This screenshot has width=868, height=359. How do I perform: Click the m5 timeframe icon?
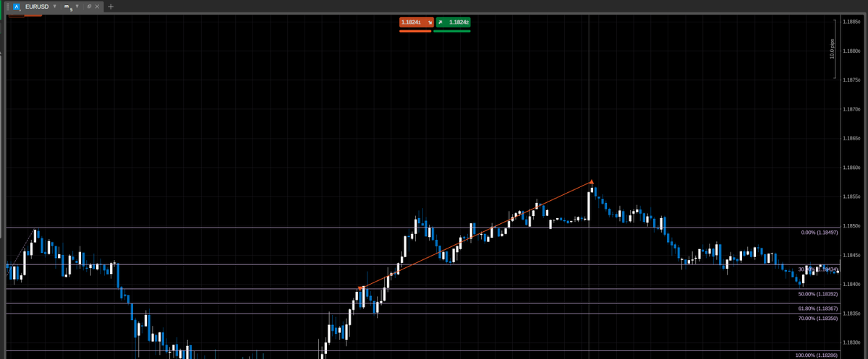click(69, 7)
